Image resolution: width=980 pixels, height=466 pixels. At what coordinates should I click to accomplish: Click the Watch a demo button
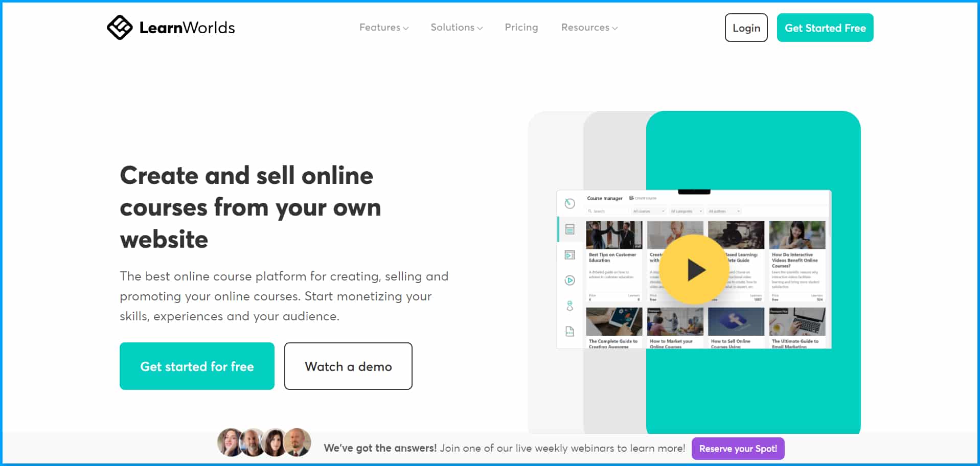tap(348, 366)
